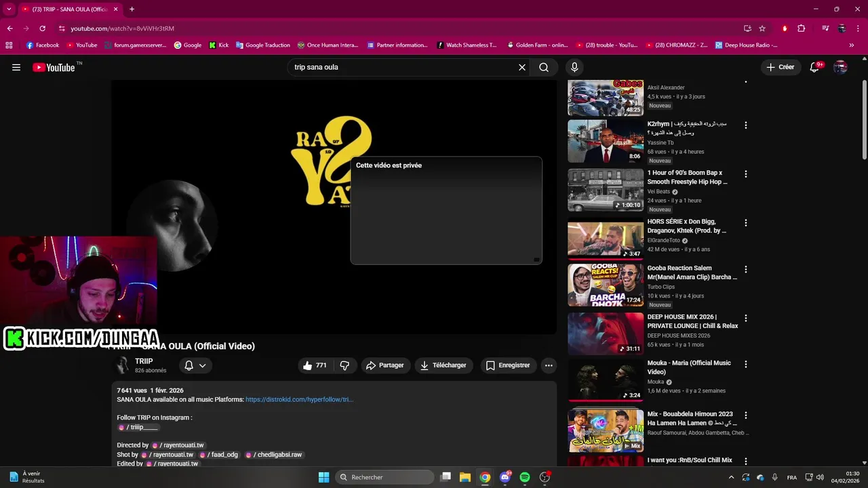Image resolution: width=868 pixels, height=488 pixels.
Task: Open the Mix - Bouabdela Himoun 2023 thumbnail
Action: tap(606, 430)
